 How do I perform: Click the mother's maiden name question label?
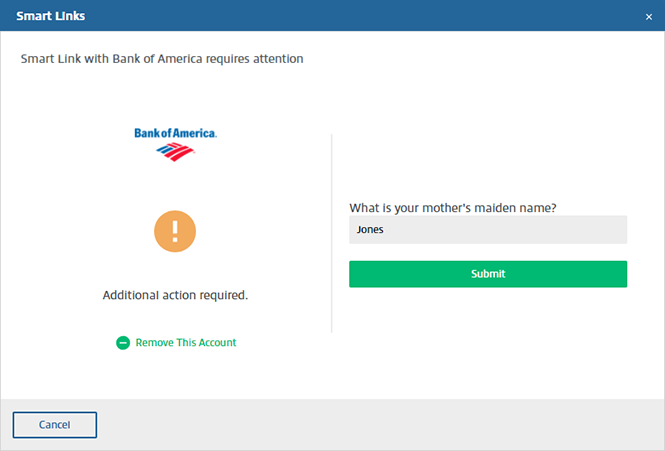[453, 208]
